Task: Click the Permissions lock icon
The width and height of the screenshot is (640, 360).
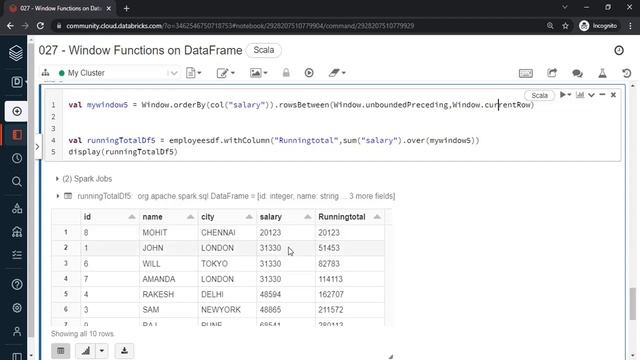Action: click(286, 73)
